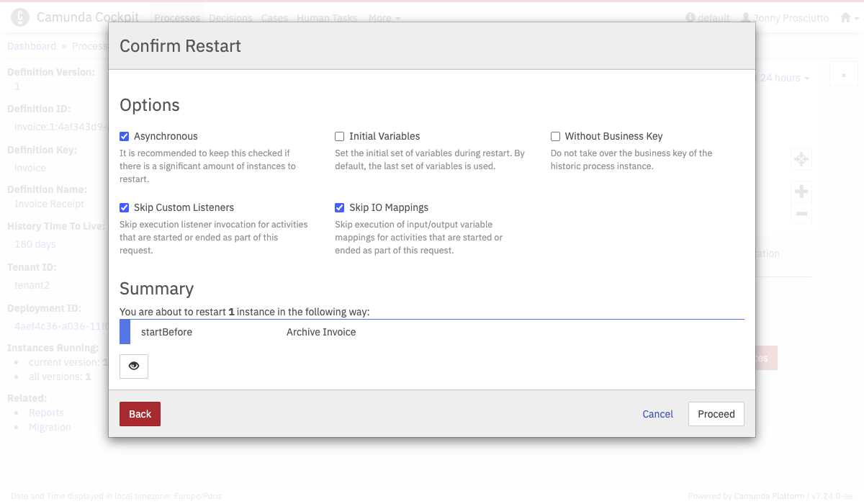Image resolution: width=864 pixels, height=504 pixels.
Task: Uncheck Skip IO Mappings checkbox
Action: (340, 207)
